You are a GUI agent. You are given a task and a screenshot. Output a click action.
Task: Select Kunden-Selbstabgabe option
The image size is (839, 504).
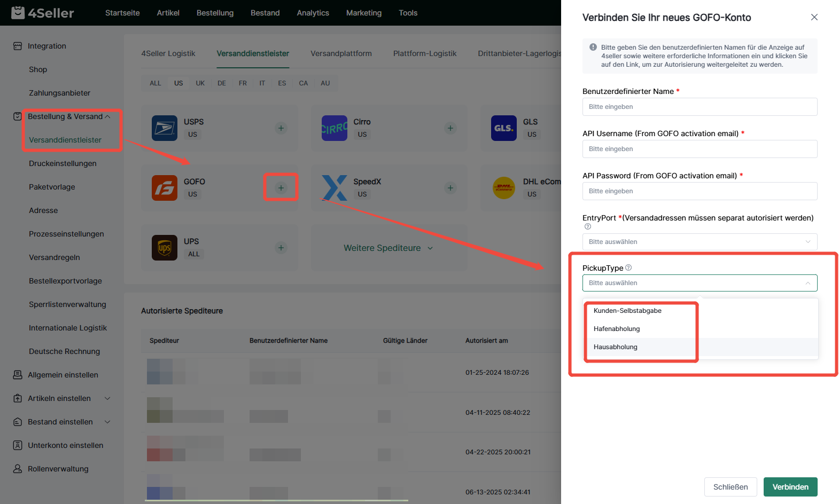[700, 311]
